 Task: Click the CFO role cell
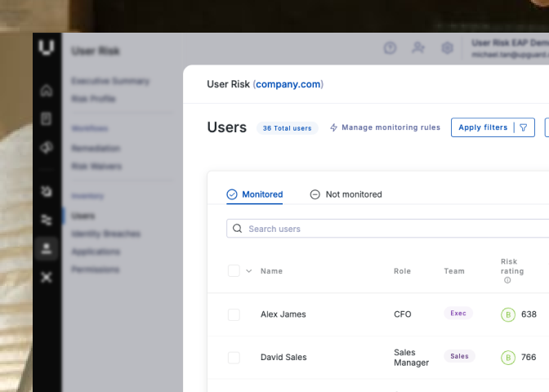[403, 314]
